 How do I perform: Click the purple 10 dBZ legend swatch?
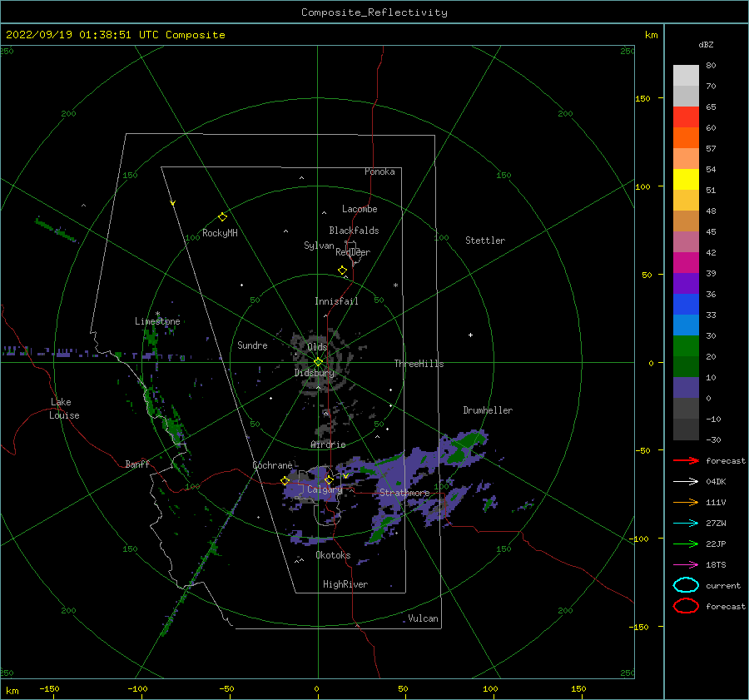(686, 388)
